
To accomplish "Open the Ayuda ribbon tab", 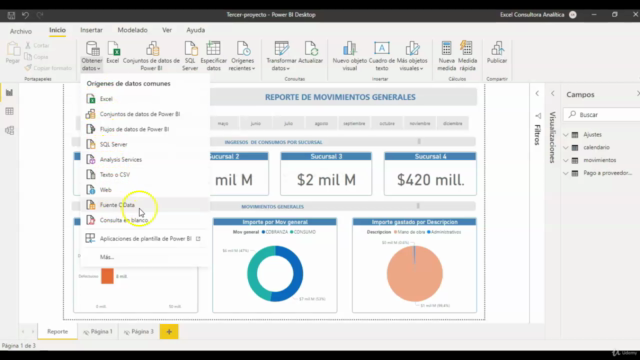I will pos(196,30).
